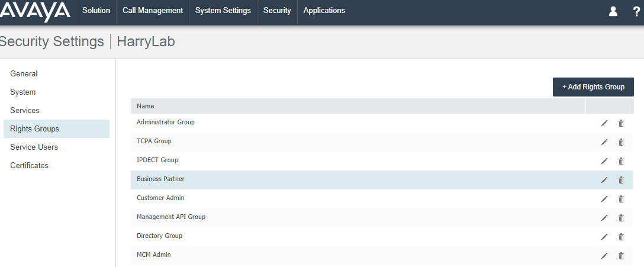Select the TCPA Group row name
Viewport: 644px width, 267px height.
154,141
